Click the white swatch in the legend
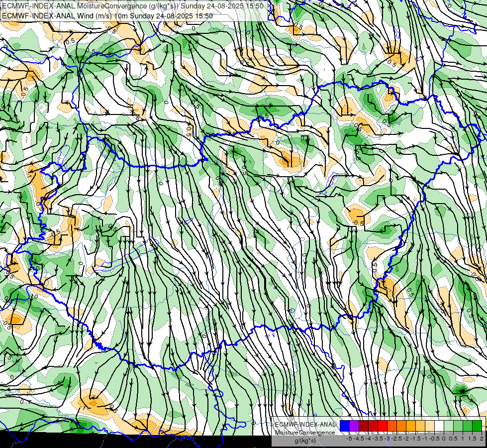The height and width of the screenshot is (448, 487). (439, 426)
